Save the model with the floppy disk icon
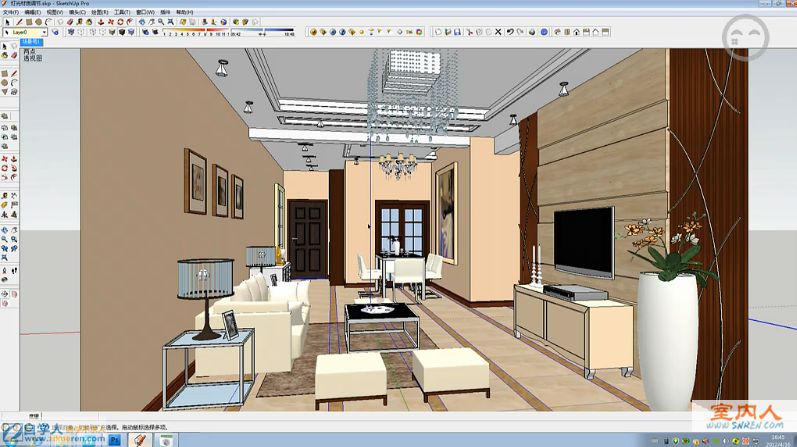 457,32
